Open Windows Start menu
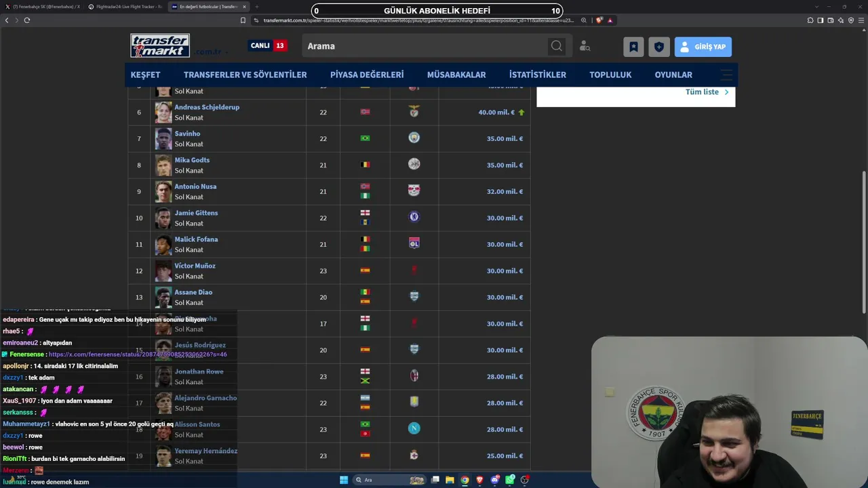The height and width of the screenshot is (488, 868). [x=344, y=480]
